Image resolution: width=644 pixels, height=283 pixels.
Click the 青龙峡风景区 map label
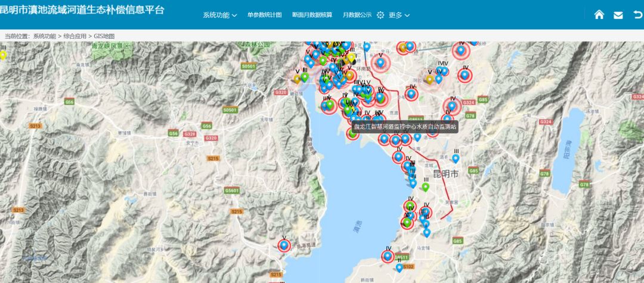tap(109, 45)
